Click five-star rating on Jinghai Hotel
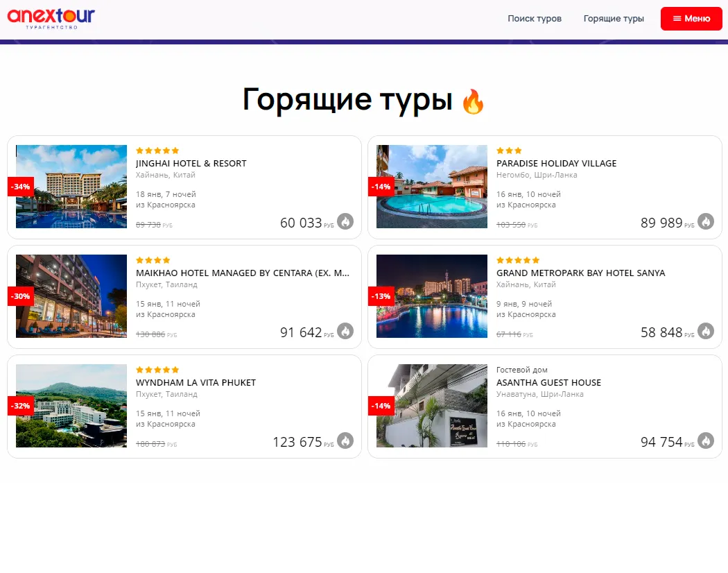728x573 pixels. coord(157,151)
